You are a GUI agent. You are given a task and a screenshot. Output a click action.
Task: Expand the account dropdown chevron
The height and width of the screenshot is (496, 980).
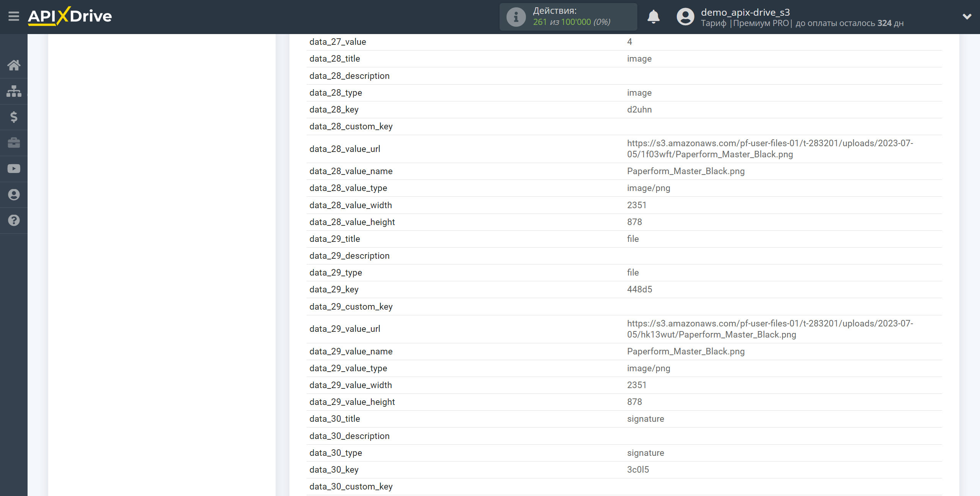coord(967,16)
